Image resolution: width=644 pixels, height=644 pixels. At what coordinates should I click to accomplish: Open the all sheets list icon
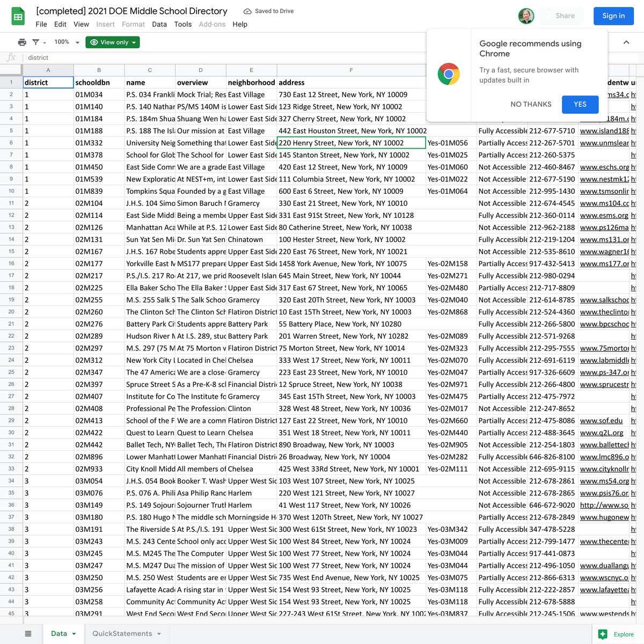(28, 634)
